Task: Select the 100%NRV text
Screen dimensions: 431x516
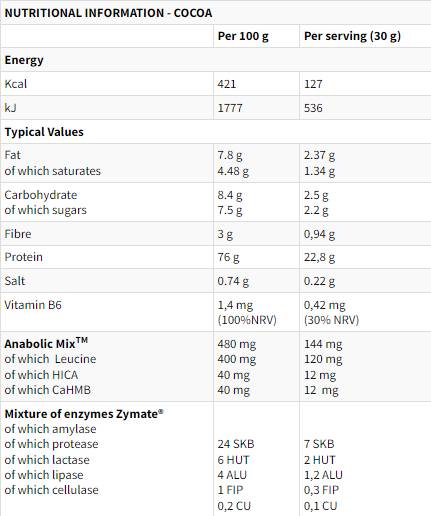Action: [247, 320]
